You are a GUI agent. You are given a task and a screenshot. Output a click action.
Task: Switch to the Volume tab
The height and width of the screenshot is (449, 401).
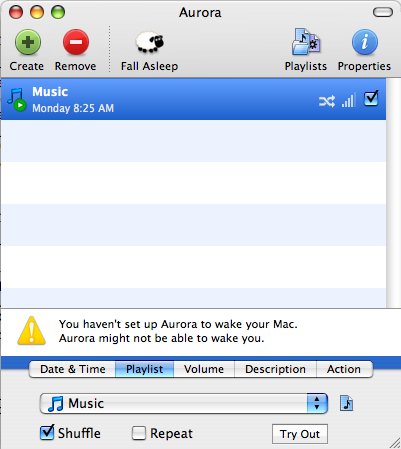pyautogui.click(x=204, y=369)
